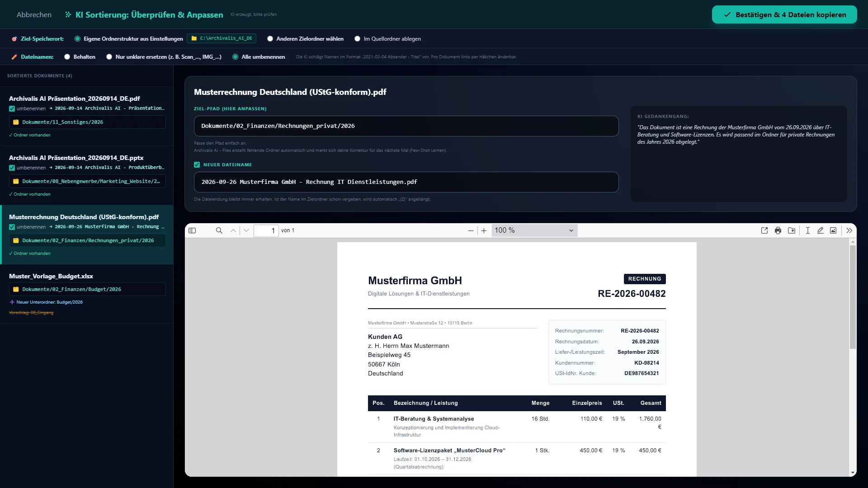Toggle the PDF viewer sidebar icon

click(192, 230)
